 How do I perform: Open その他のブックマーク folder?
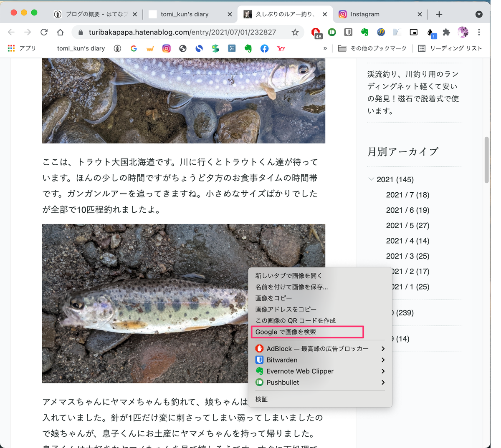[x=372, y=48]
